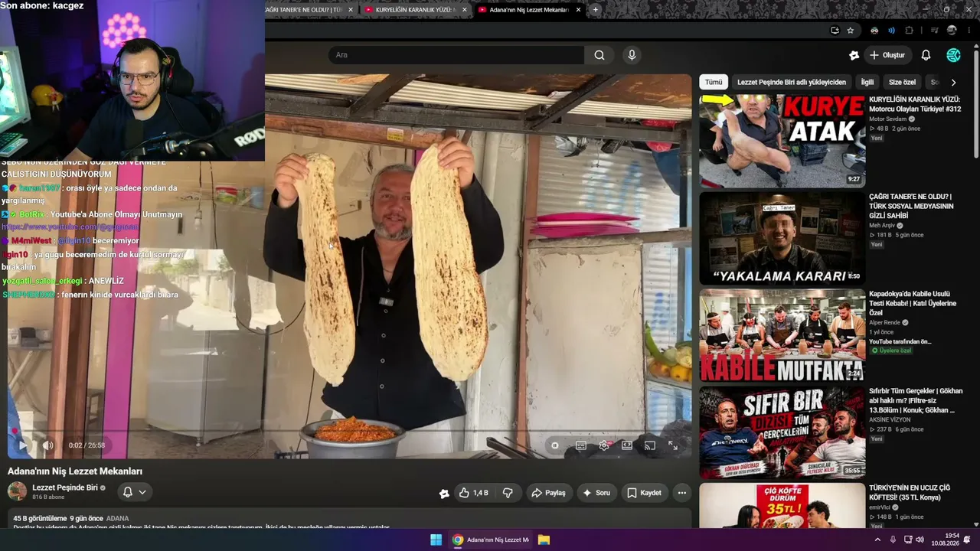Open File Explorer from taskbar
980x551 pixels.
pos(544,540)
